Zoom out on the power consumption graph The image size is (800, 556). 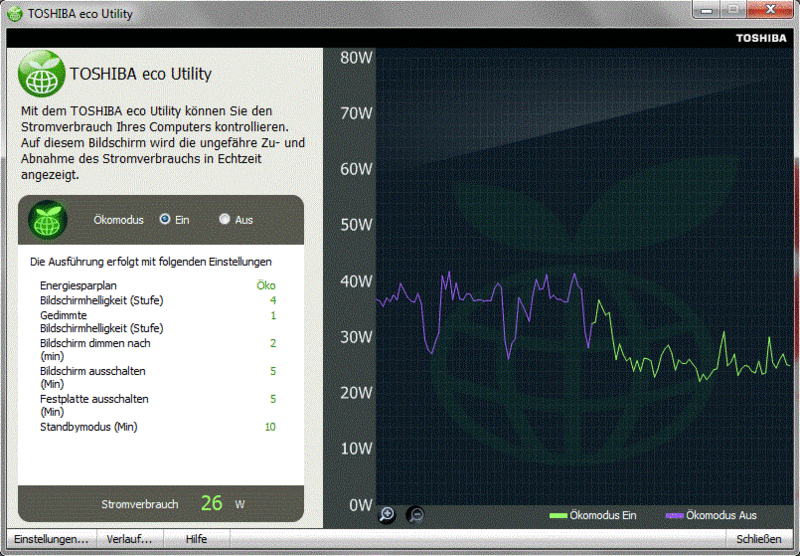(415, 515)
